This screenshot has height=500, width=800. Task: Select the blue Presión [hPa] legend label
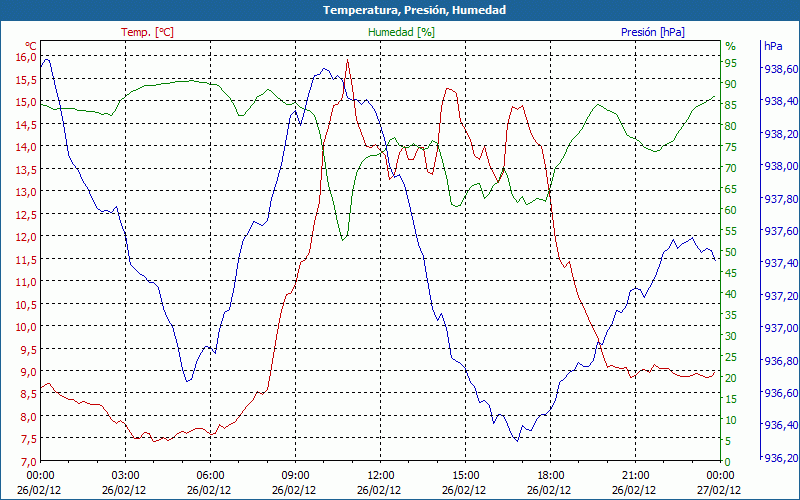pos(653,32)
